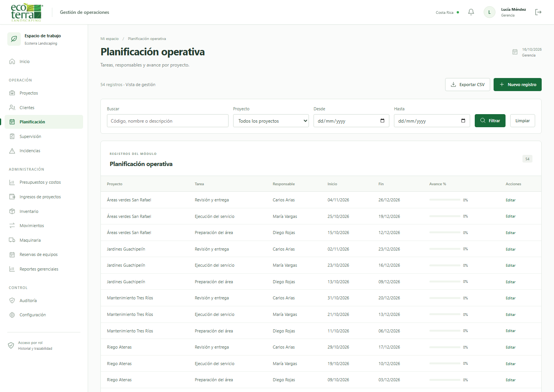Go to Ingresos de proyectos
Viewport: 554px width, 392px height.
tap(44, 197)
